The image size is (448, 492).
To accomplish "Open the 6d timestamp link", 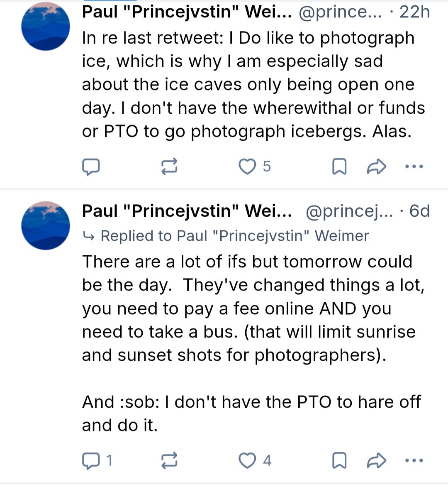I will [x=419, y=211].
